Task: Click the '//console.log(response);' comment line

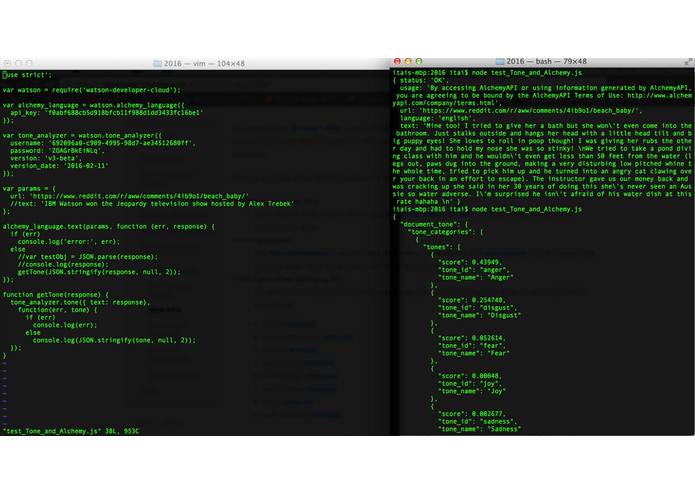Action: click(x=63, y=265)
